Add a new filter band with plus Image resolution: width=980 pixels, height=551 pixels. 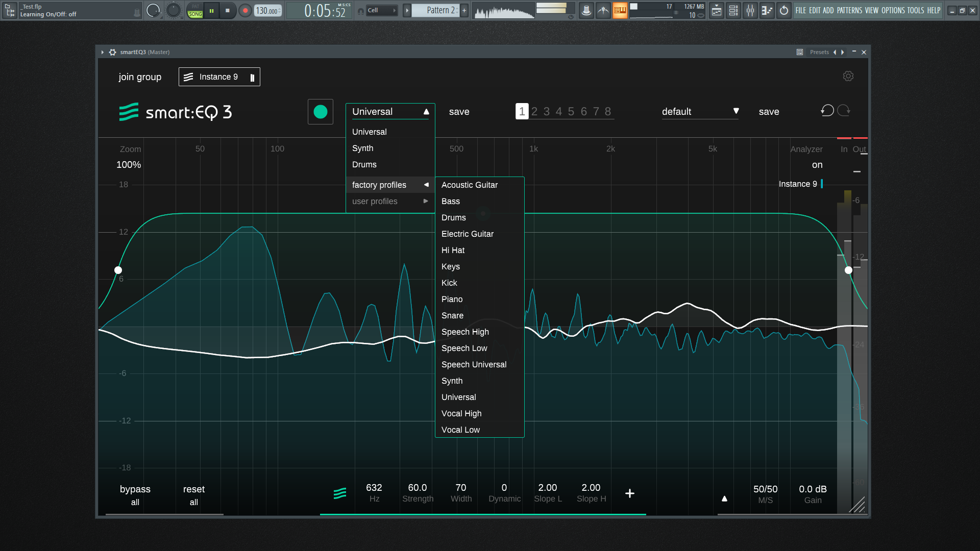[630, 493]
